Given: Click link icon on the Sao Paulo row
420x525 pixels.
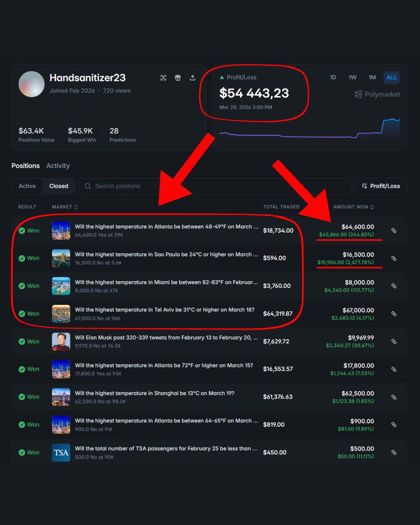Looking at the screenshot, I should click(x=394, y=258).
